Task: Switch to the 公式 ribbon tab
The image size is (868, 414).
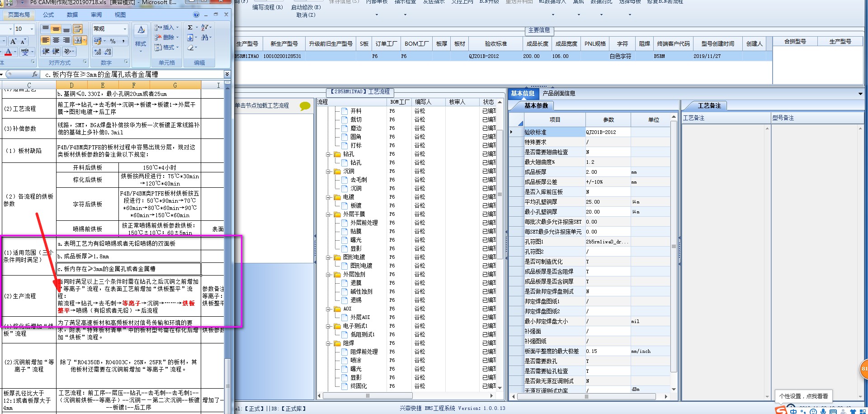Action: coord(48,15)
